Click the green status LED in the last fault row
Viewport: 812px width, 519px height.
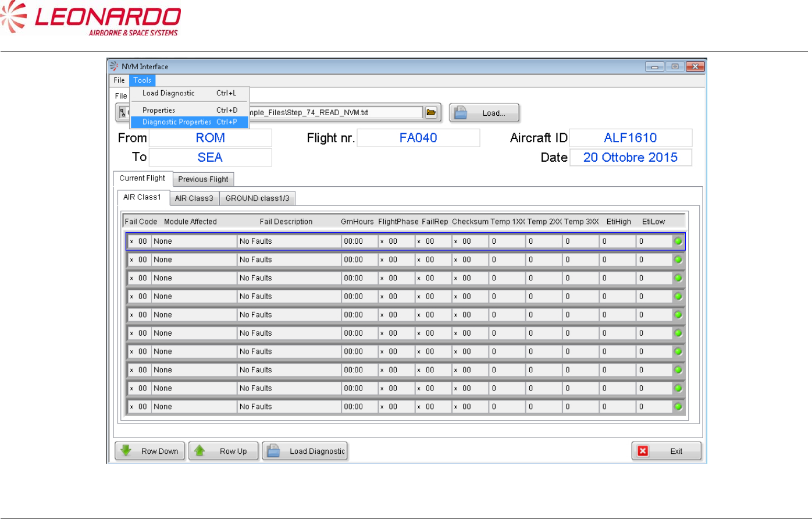[678, 407]
